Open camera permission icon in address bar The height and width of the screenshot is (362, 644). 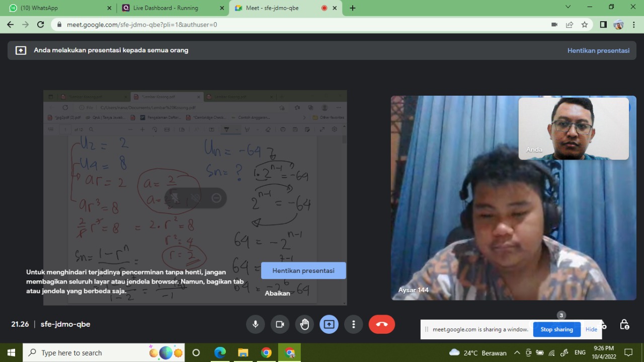554,24
